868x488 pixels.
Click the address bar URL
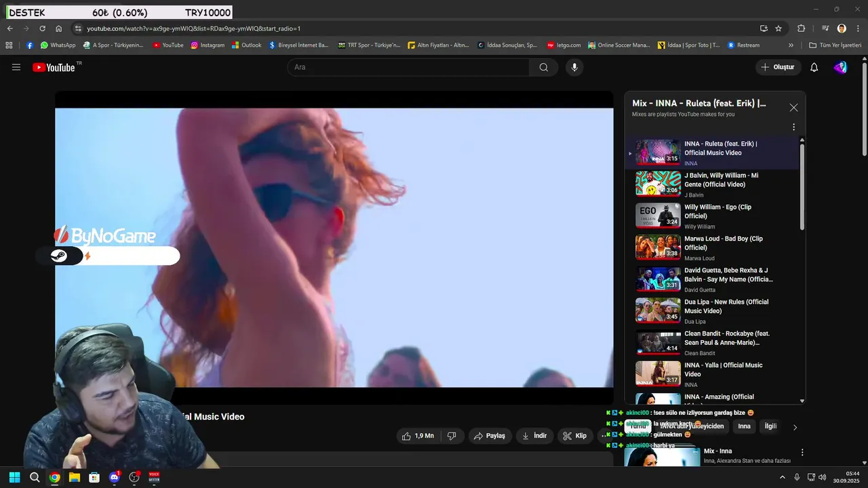pos(193,28)
